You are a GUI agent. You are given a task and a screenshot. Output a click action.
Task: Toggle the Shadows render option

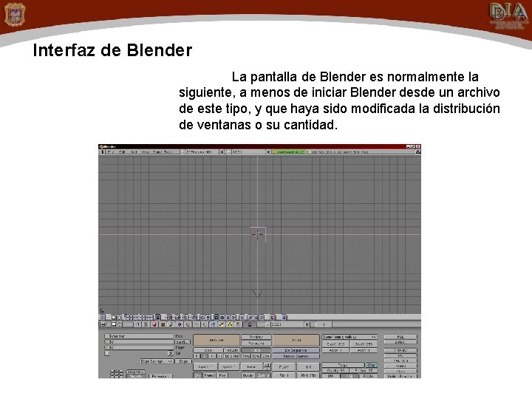click(256, 337)
